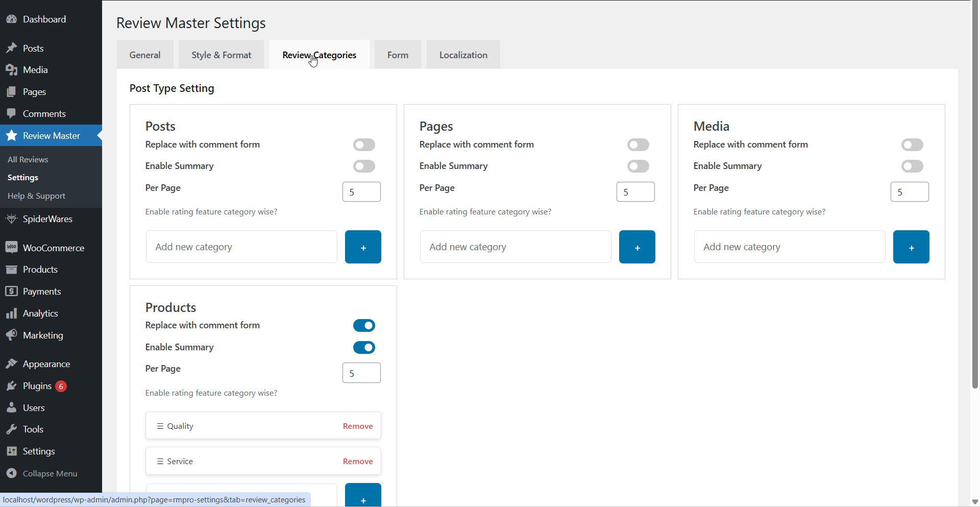This screenshot has height=507, width=980.
Task: Click the Users person icon
Action: (x=12, y=407)
